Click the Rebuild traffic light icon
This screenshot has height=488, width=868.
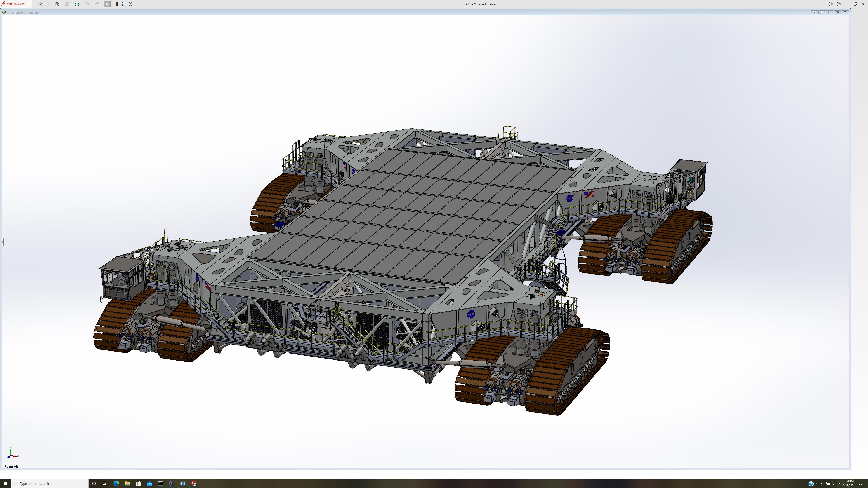pyautogui.click(x=117, y=4)
